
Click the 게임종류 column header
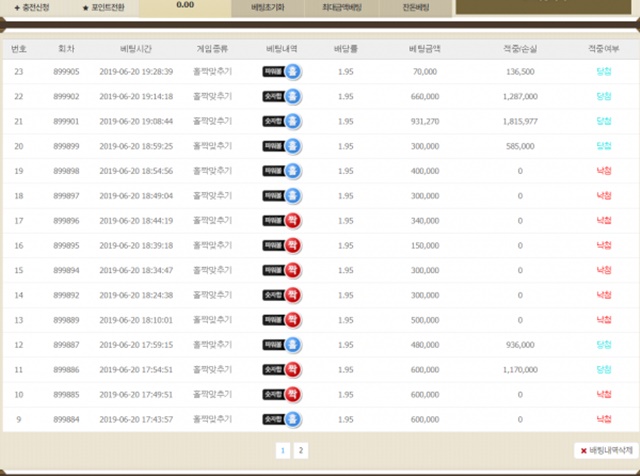tap(212, 49)
